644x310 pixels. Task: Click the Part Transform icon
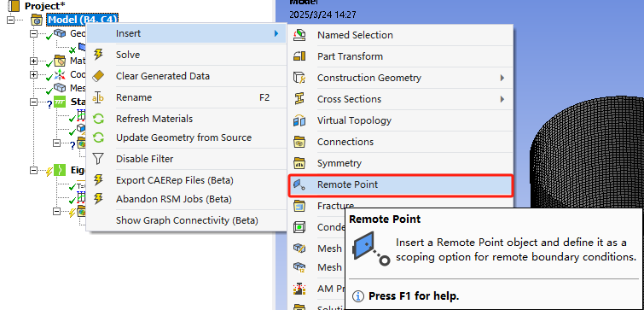[299, 56]
